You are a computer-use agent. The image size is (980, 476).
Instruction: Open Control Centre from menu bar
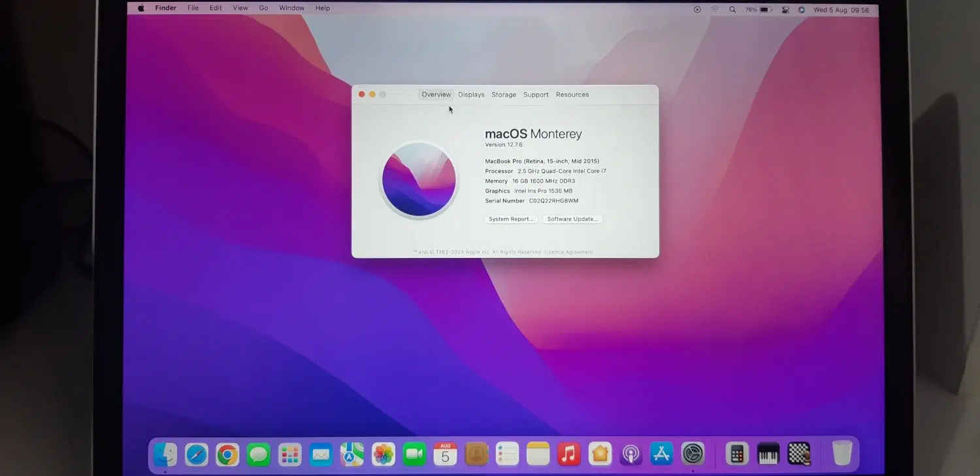(786, 10)
